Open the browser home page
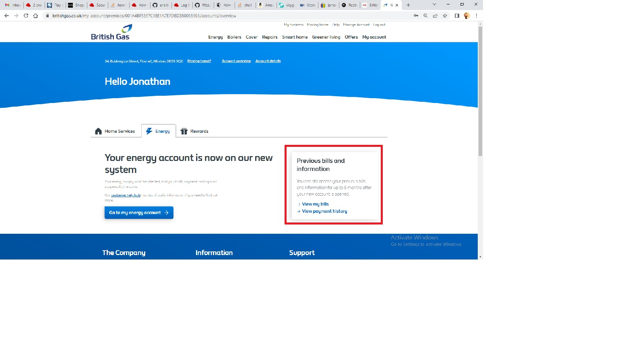This screenshot has height=346, width=644. click(x=35, y=16)
